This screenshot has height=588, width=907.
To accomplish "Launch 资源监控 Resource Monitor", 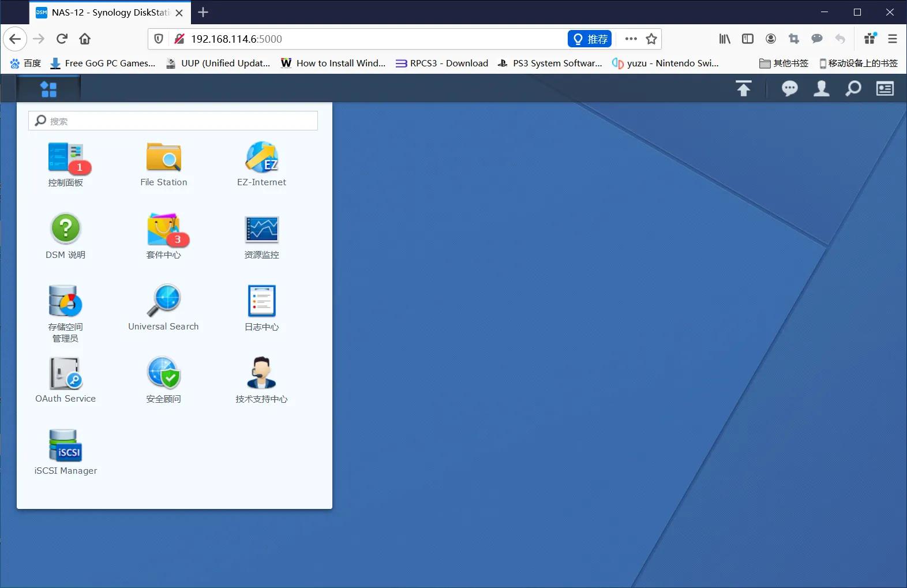I will click(262, 237).
